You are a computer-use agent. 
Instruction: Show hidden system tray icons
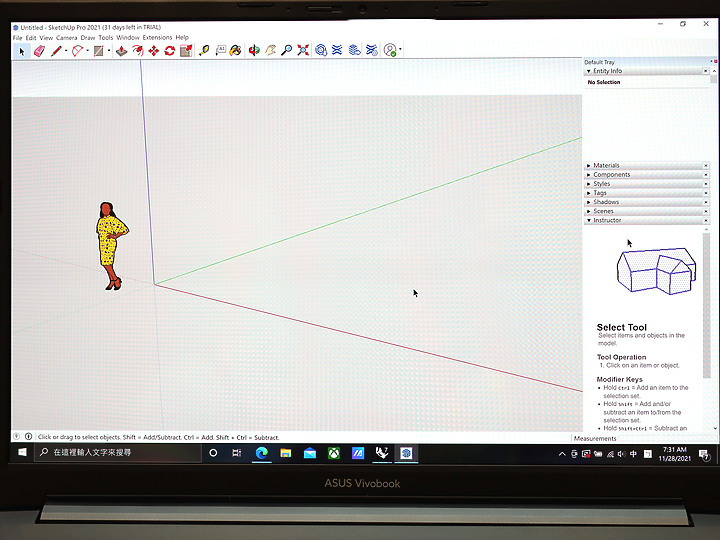tap(562, 454)
